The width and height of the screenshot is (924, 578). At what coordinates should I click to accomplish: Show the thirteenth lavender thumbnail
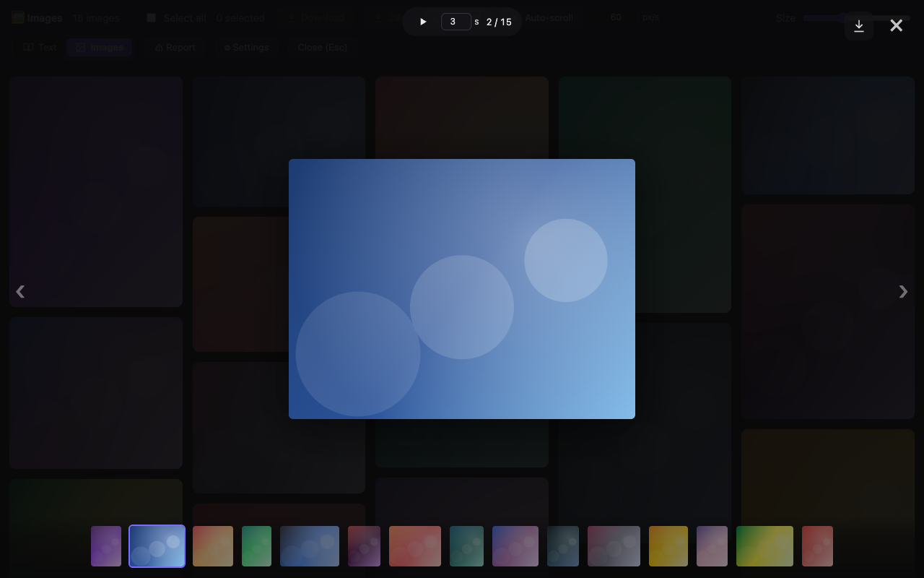coord(712,546)
